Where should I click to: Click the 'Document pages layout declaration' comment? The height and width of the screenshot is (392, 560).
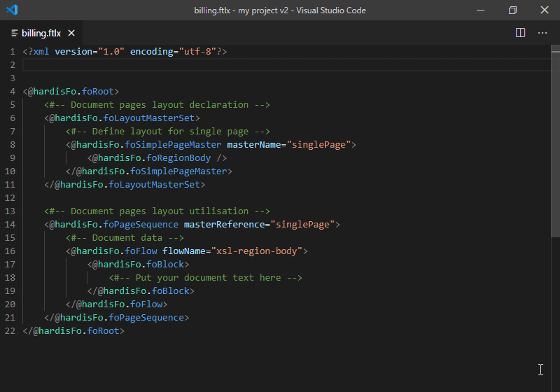click(157, 105)
